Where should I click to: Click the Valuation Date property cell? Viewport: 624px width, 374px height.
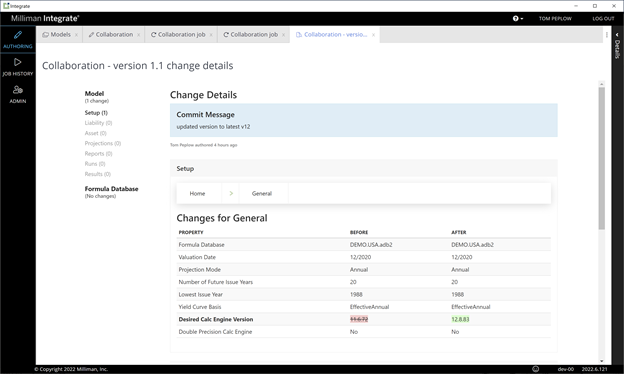coord(197,257)
